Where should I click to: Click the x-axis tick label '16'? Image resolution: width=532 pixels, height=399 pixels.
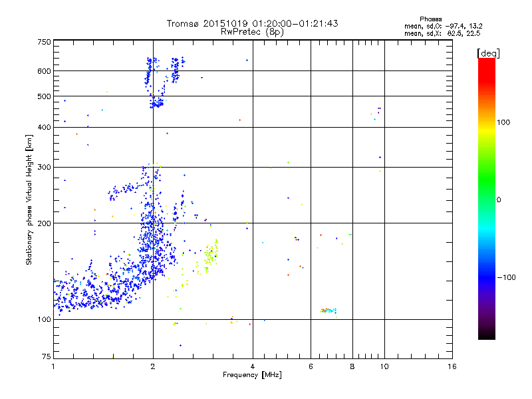[452, 366]
